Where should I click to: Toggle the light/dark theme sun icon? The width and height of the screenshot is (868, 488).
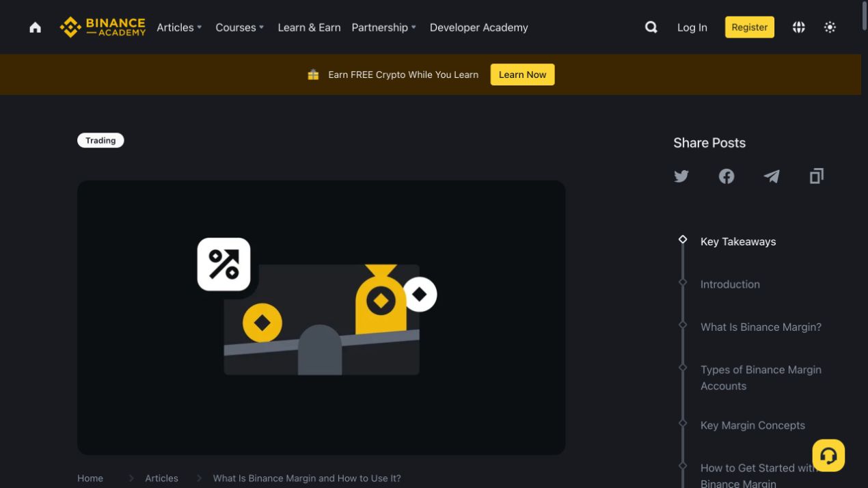830,27
